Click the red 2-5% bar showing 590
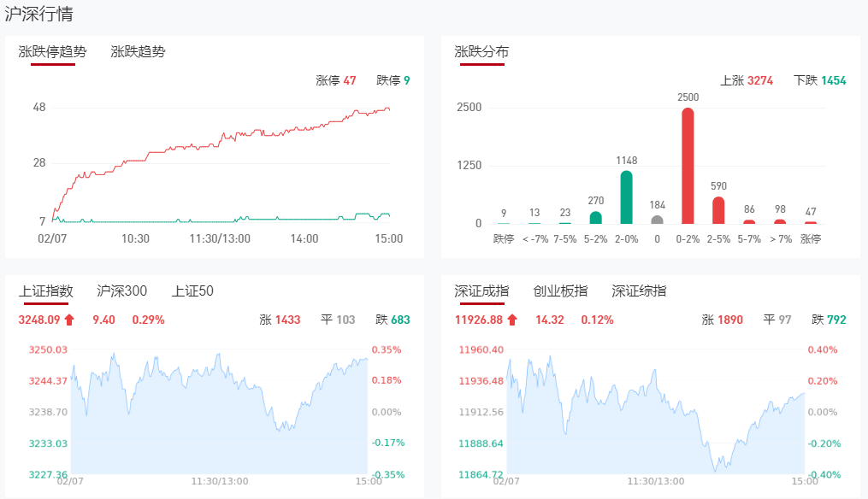This screenshot has width=868, height=499. coord(718,210)
